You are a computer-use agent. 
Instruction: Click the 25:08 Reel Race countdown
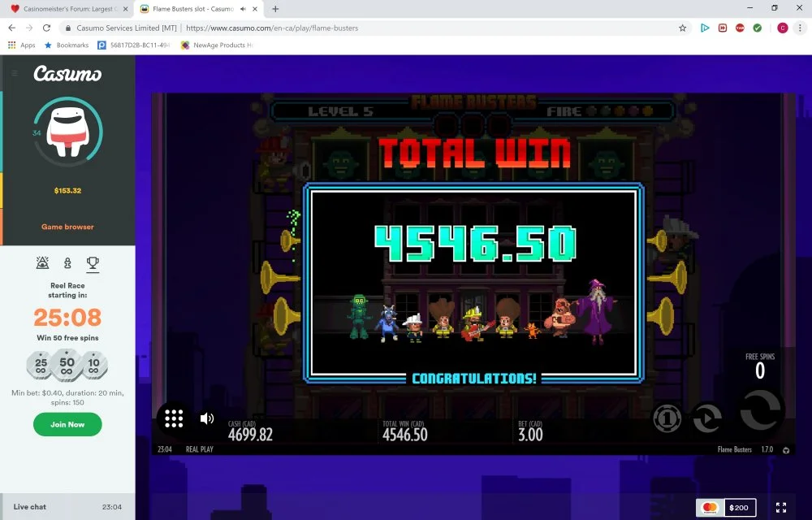click(x=68, y=318)
